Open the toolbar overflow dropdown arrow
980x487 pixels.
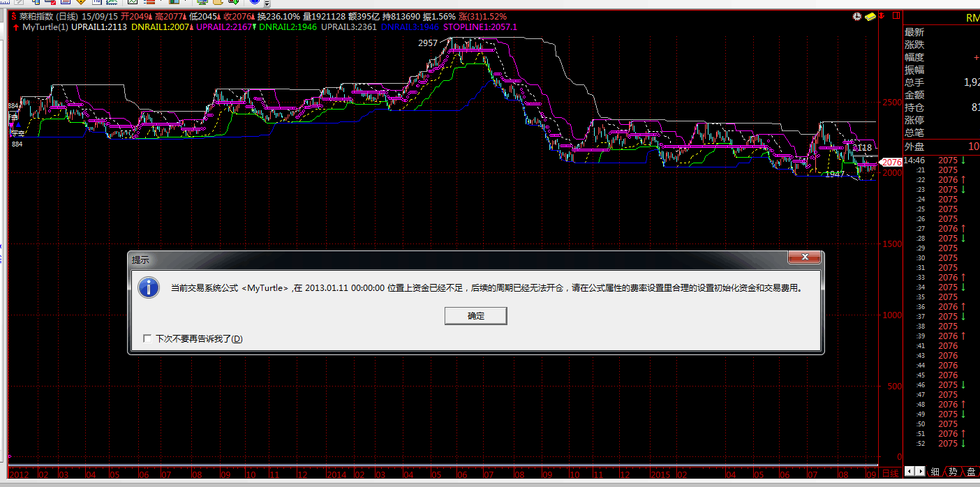(267, 3)
